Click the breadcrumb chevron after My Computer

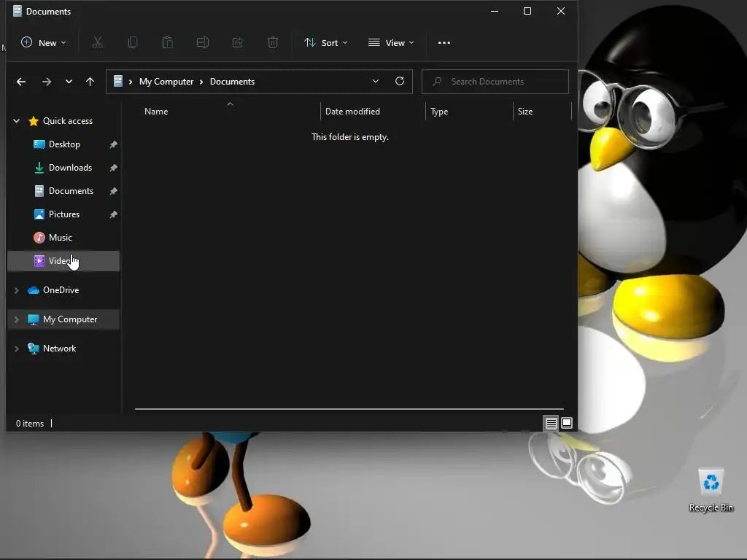pos(201,82)
